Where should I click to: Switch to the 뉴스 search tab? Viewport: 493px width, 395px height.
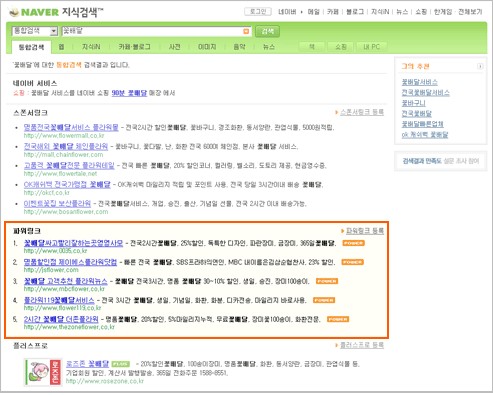(269, 47)
